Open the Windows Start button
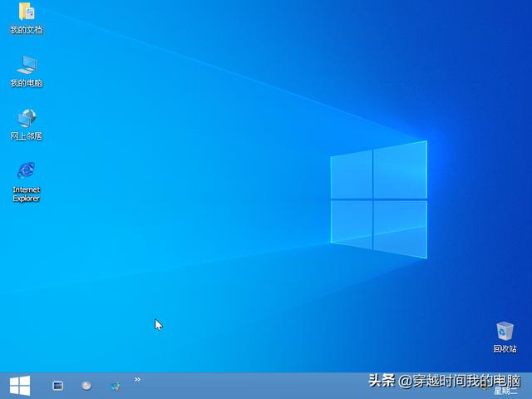 coord(20,386)
